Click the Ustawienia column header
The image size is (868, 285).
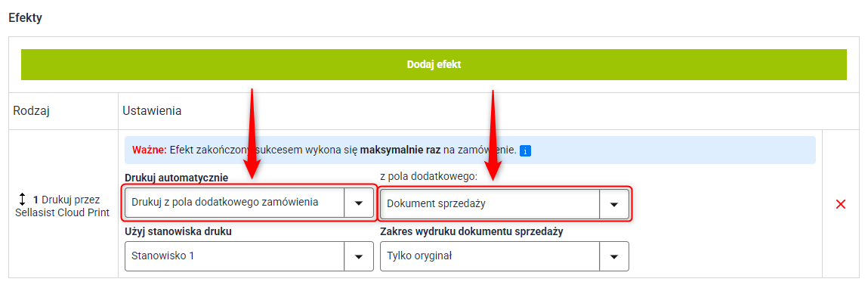(152, 111)
